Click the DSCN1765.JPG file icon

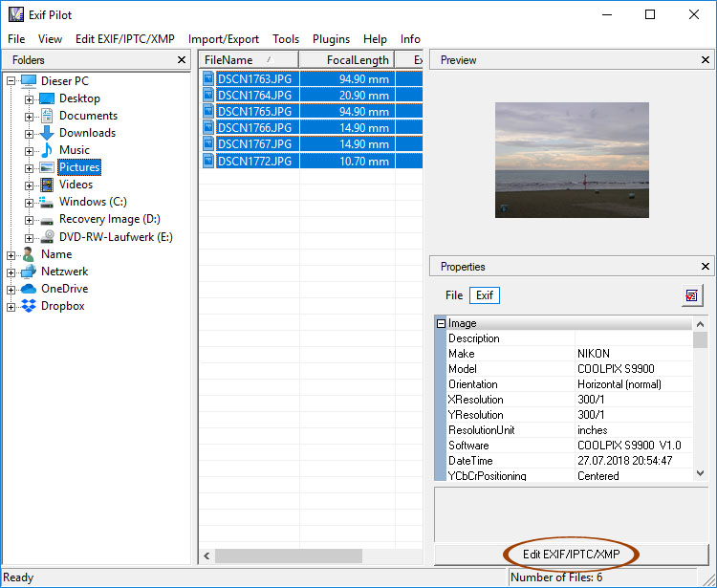[208, 111]
